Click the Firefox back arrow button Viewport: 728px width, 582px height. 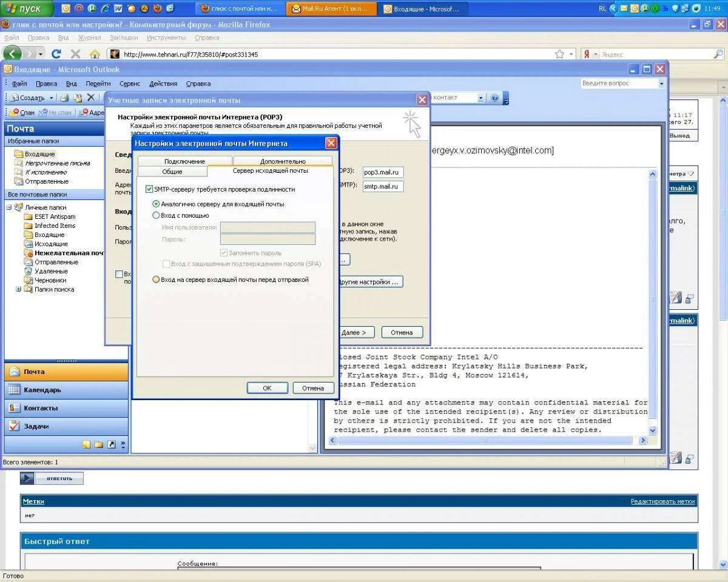[x=13, y=54]
